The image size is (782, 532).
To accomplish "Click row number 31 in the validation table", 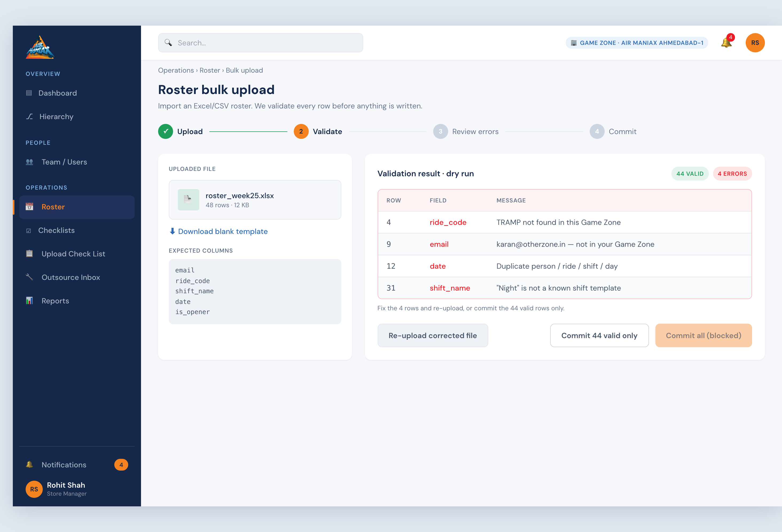I will 391,288.
